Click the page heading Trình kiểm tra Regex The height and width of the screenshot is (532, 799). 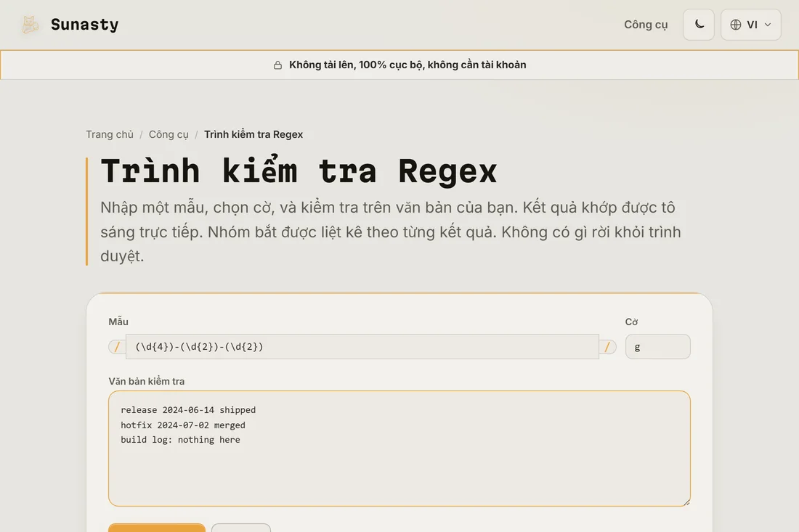(299, 171)
